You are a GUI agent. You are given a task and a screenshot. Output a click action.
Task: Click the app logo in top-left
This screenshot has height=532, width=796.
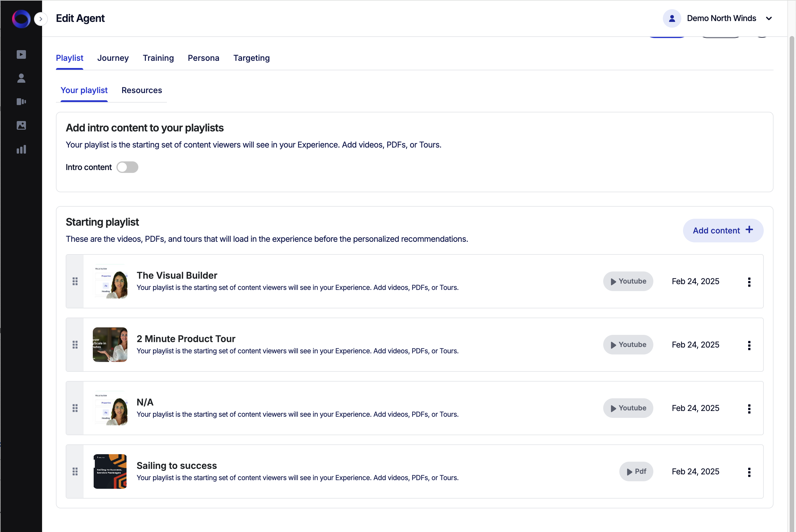coord(21,19)
